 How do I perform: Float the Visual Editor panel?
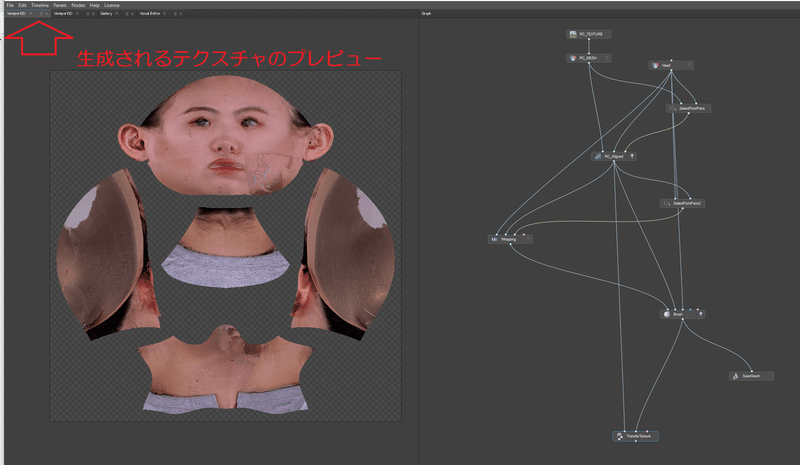point(175,14)
